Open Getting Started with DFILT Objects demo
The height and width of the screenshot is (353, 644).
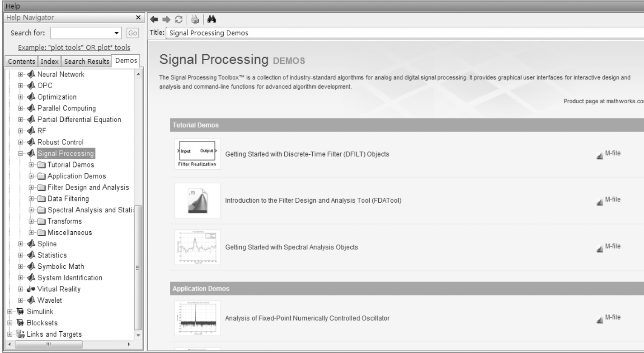tap(307, 154)
